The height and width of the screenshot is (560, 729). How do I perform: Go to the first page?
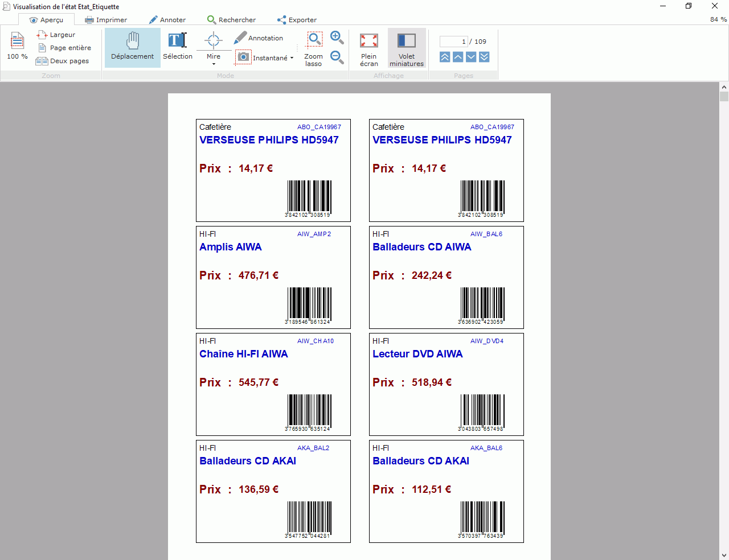pyautogui.click(x=445, y=57)
